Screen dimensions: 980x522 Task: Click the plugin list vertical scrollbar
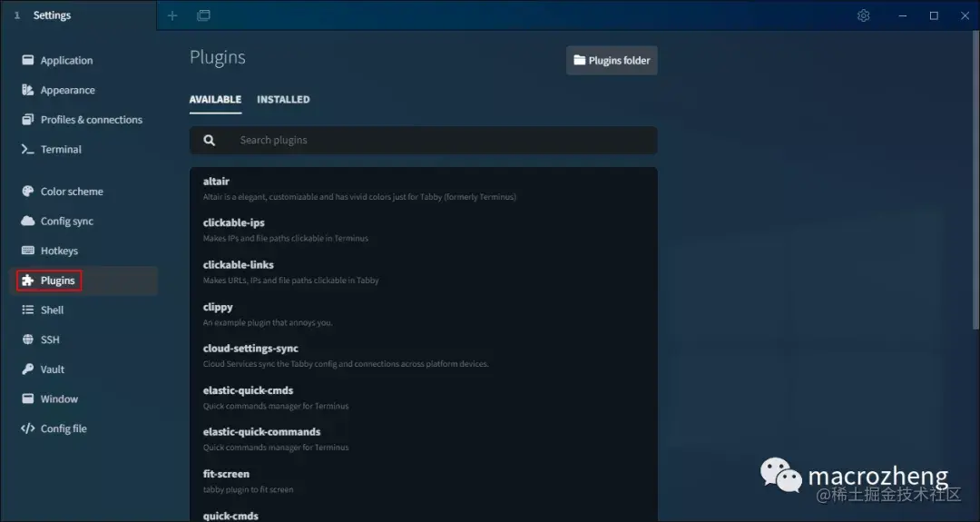tap(976, 180)
